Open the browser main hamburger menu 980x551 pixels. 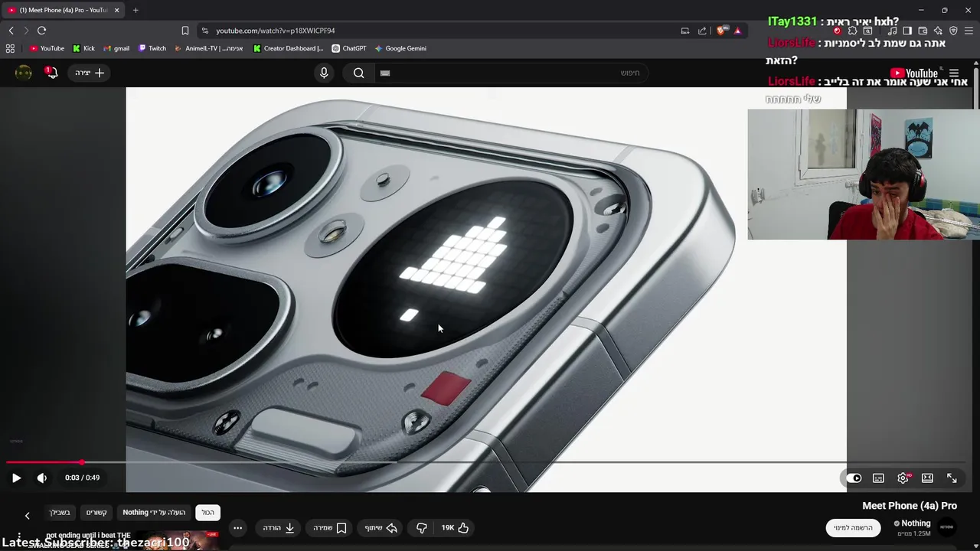tap(969, 31)
